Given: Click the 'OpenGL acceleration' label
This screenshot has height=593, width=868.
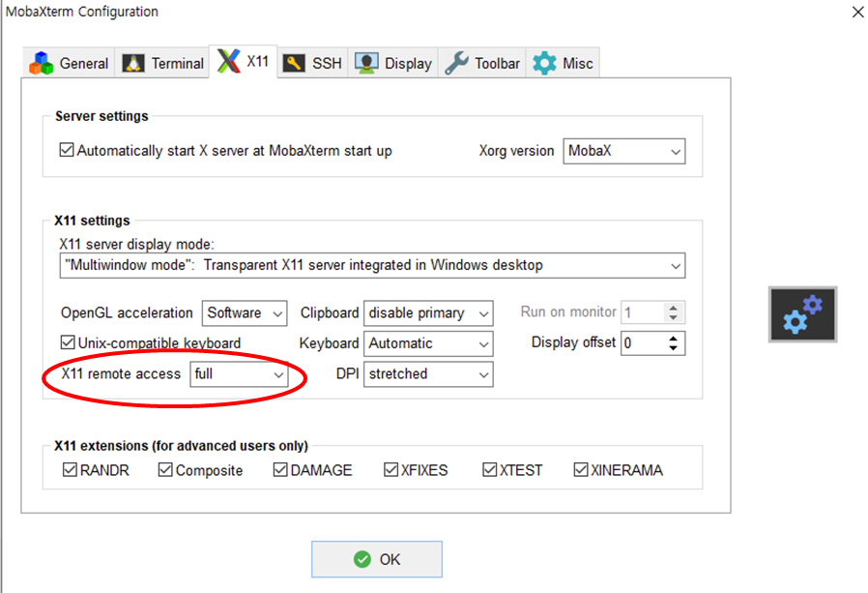Looking at the screenshot, I should point(127,313).
